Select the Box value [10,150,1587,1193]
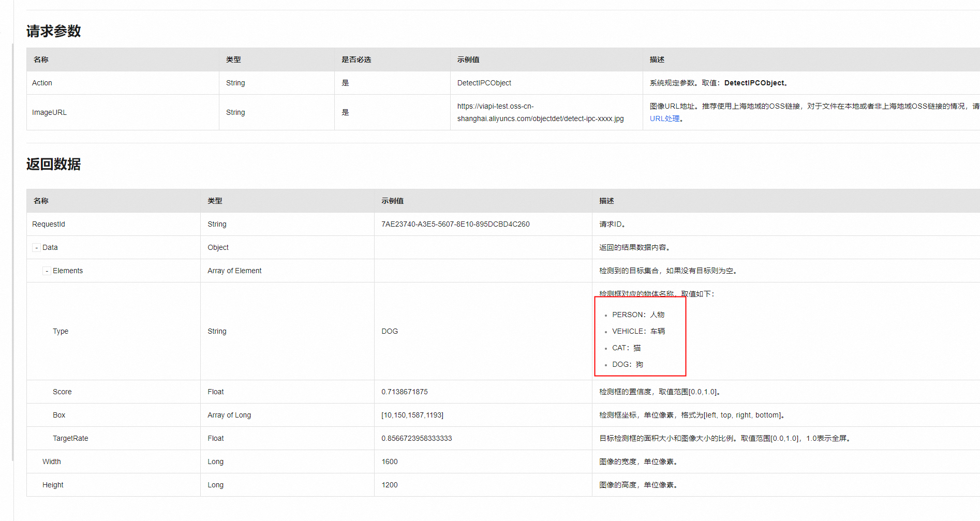This screenshot has height=521, width=980. point(412,415)
